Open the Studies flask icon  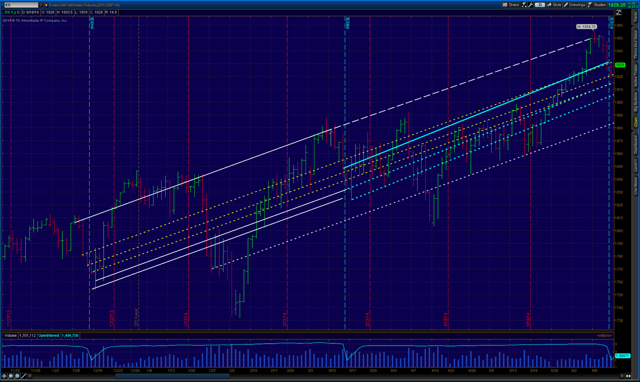597,5
